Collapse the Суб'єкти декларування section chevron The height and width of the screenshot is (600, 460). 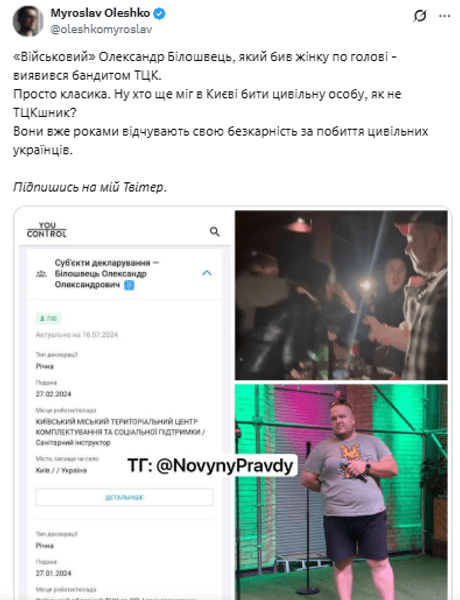[x=207, y=273]
